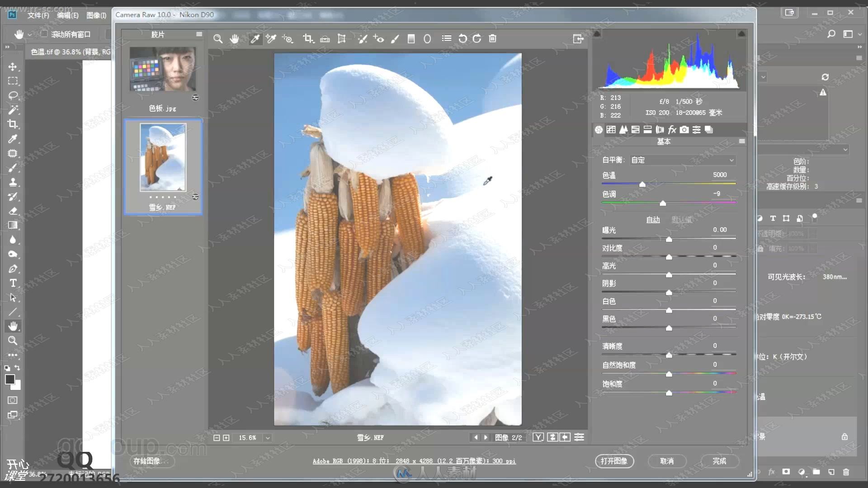Select the Straighten tool
868x488 pixels.
(x=325, y=39)
